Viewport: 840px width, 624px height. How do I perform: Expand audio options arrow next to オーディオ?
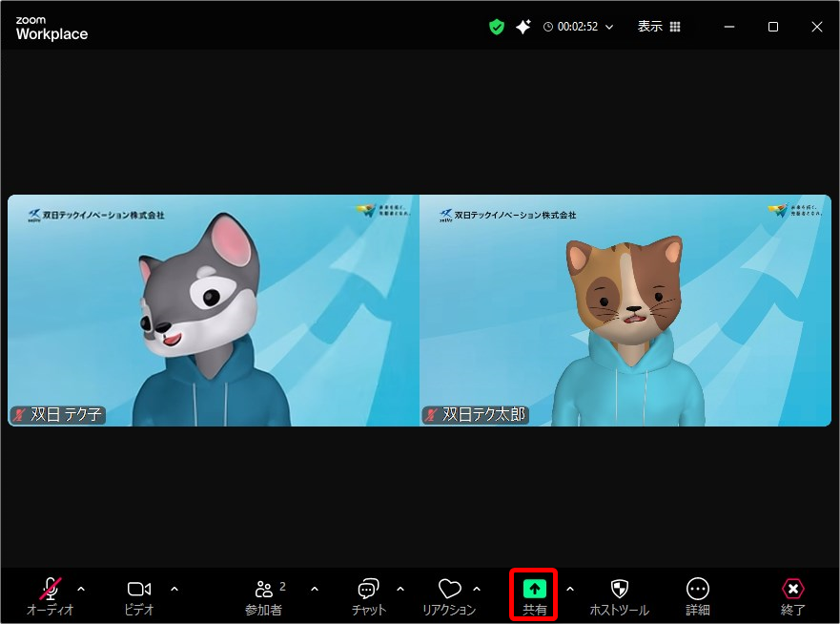81,589
